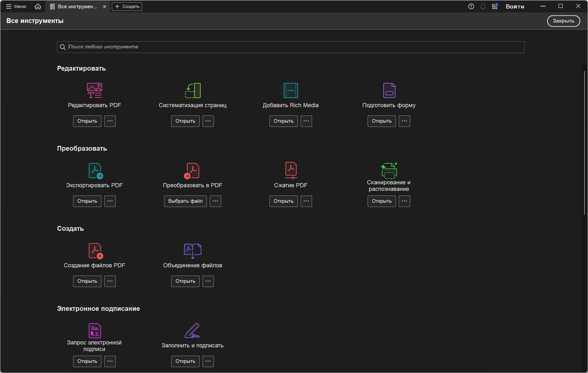The image size is (588, 373).
Task: Click the tool search input field
Action: pyautogui.click(x=291, y=47)
